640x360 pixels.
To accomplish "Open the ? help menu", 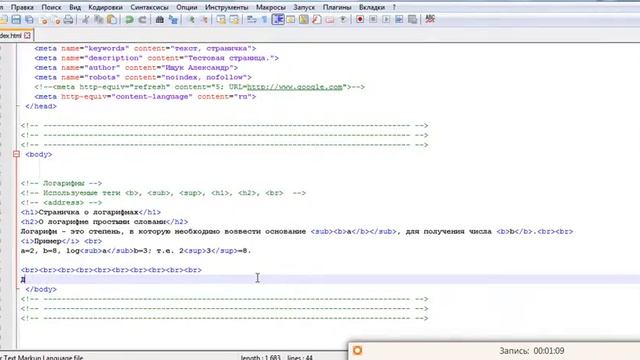I will pos(394,7).
